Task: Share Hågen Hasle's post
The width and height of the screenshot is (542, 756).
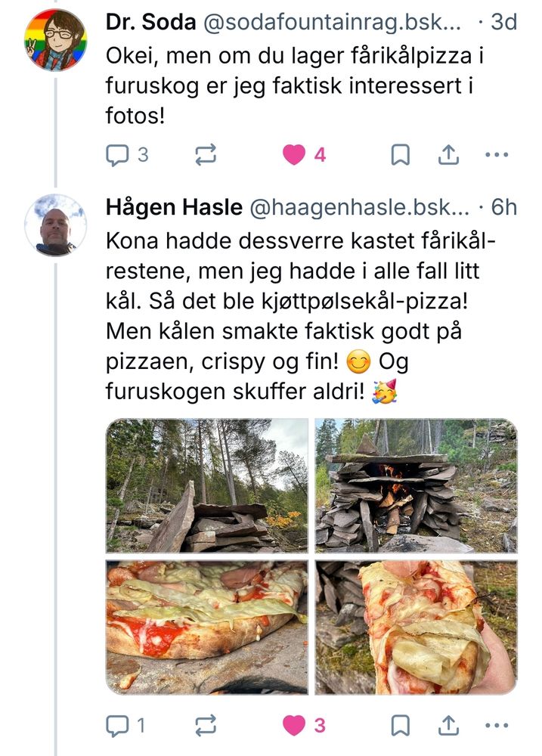Action: 451,723
